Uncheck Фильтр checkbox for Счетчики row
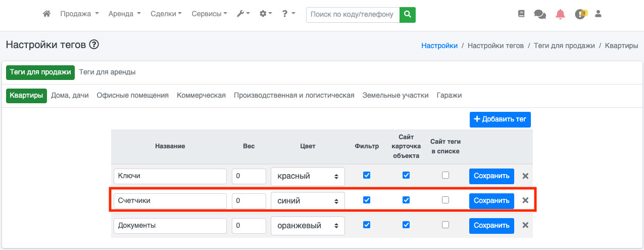 (367, 200)
